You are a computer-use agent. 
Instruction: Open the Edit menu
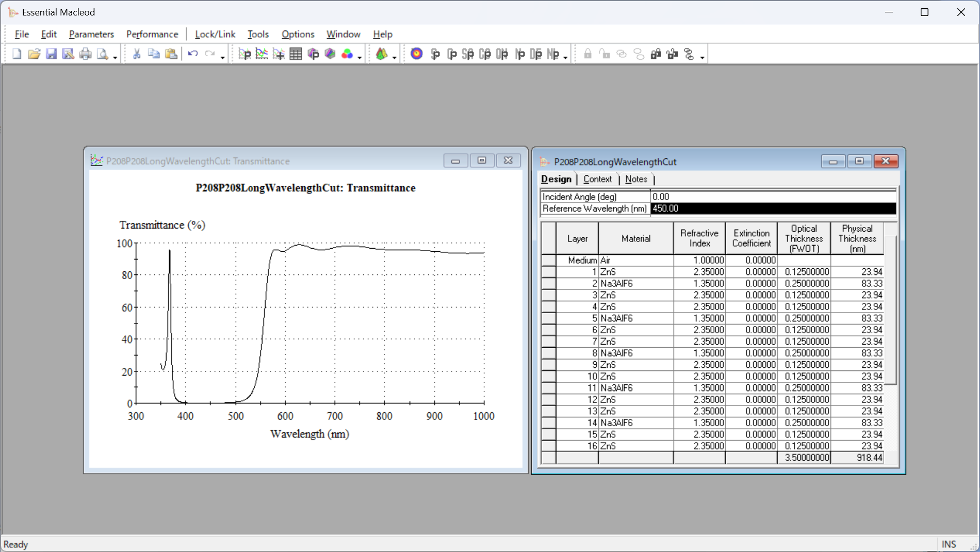click(x=48, y=34)
